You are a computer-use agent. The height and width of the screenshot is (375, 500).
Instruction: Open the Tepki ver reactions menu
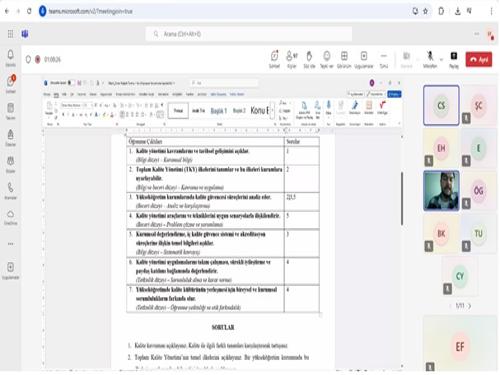click(x=327, y=59)
